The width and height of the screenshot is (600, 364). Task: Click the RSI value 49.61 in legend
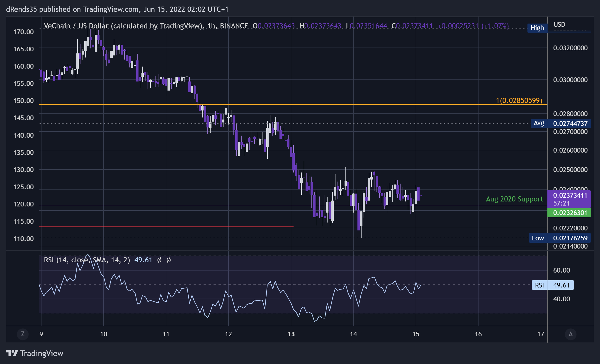(x=143, y=260)
